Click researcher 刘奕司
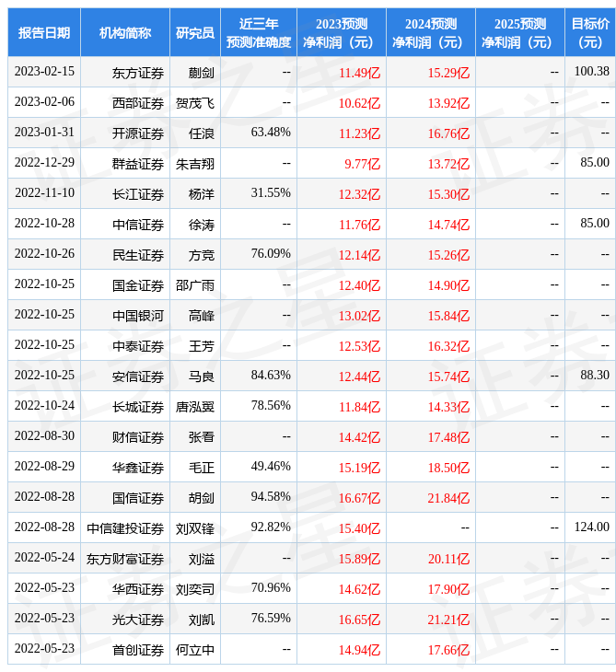The height and width of the screenshot is (672, 616). pyautogui.click(x=195, y=590)
